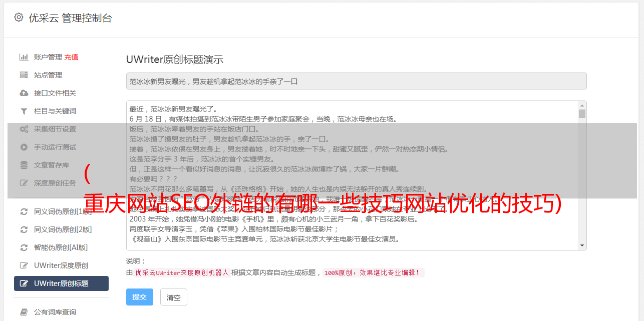Click the filter icon beside 栏目与关键词
Image resolution: width=644 pixels, height=321 pixels.
pyautogui.click(x=24, y=111)
